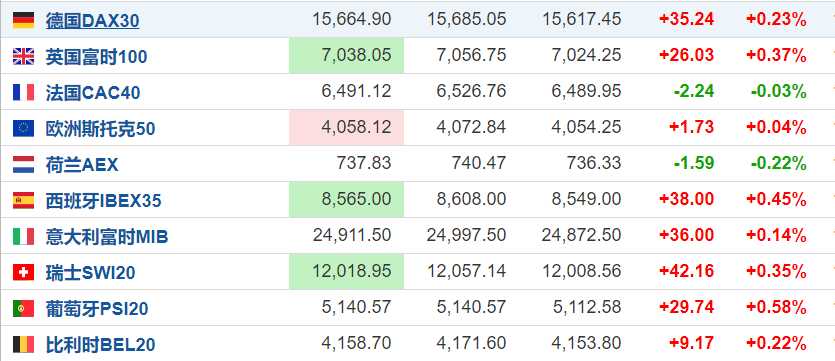Click the Swiss flag icon
Image resolution: width=835 pixels, height=361 pixels.
[x=23, y=273]
